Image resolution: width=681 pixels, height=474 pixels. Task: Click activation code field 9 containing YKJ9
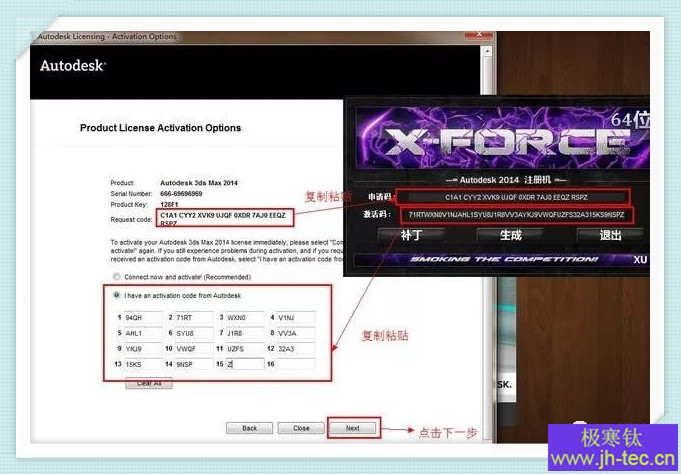143,348
